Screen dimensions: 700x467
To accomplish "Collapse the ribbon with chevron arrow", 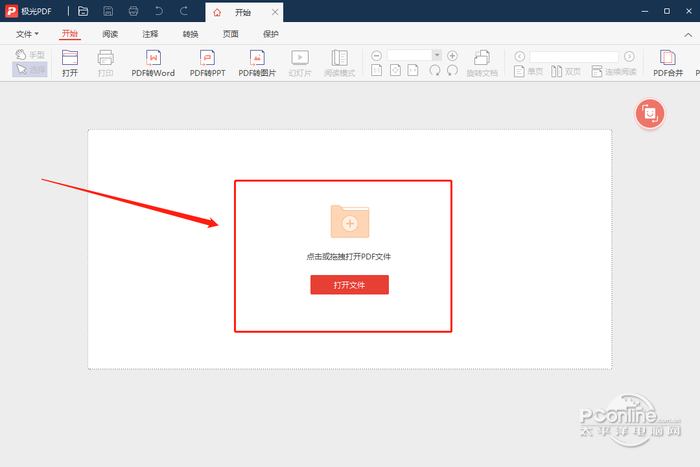I will 688,35.
